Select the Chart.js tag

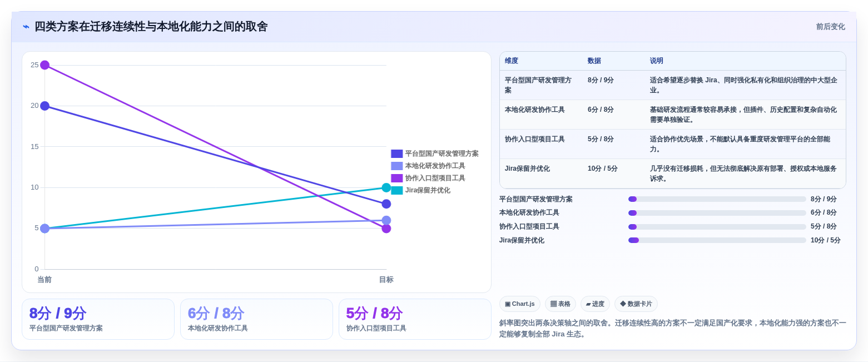[x=520, y=304]
